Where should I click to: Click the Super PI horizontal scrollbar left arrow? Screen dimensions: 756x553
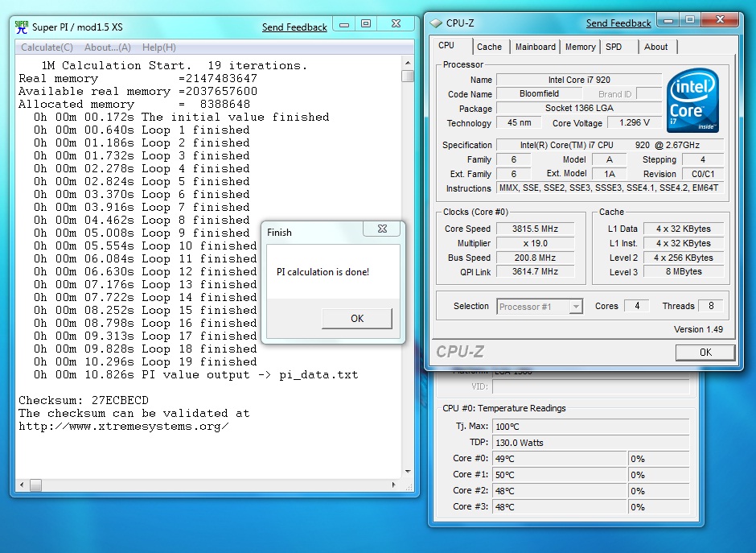[x=22, y=485]
